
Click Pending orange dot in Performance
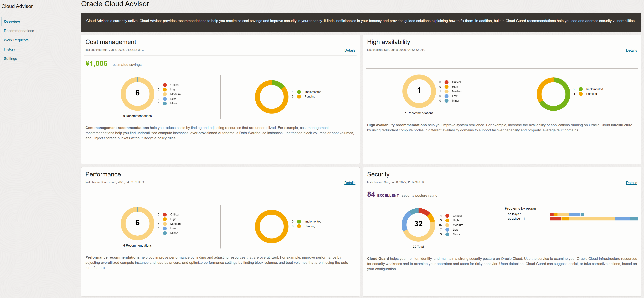[299, 226]
